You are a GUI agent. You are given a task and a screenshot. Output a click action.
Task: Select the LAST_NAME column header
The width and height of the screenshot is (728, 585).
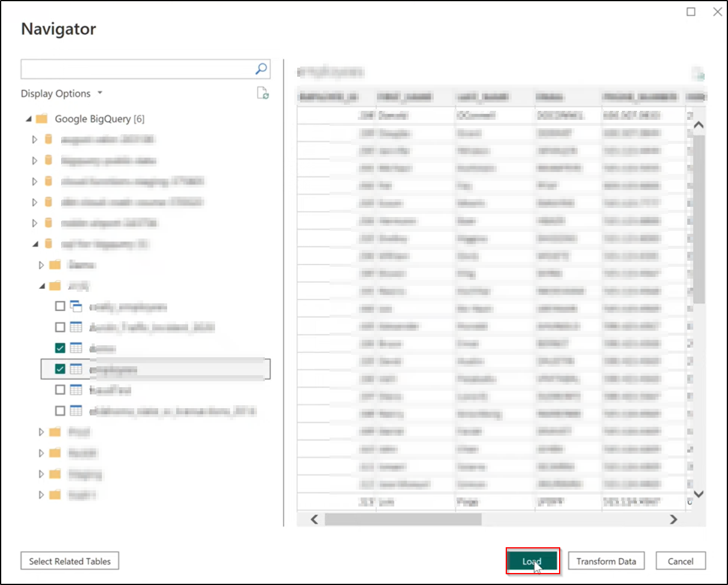494,97
